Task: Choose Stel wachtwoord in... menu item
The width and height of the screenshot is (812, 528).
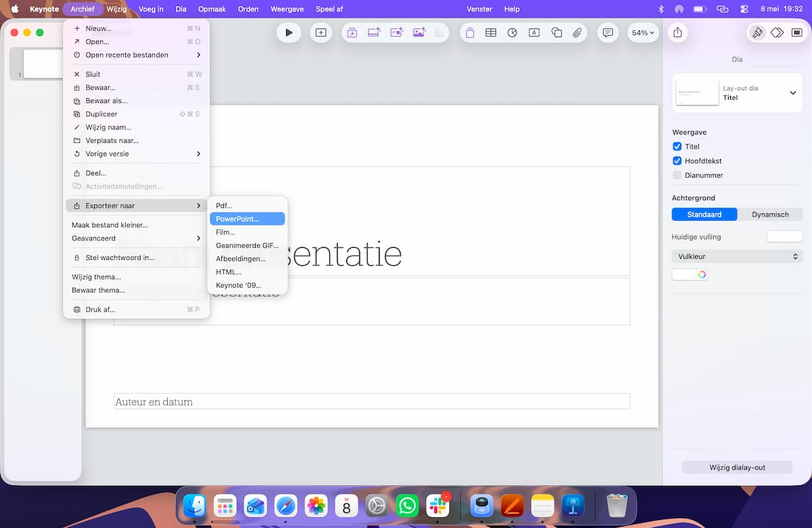Action: coord(137,258)
